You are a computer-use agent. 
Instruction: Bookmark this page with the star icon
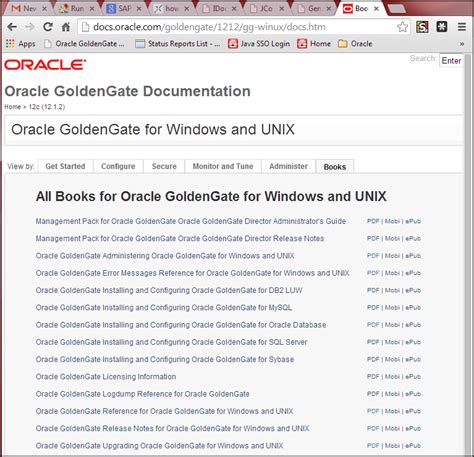[402, 27]
